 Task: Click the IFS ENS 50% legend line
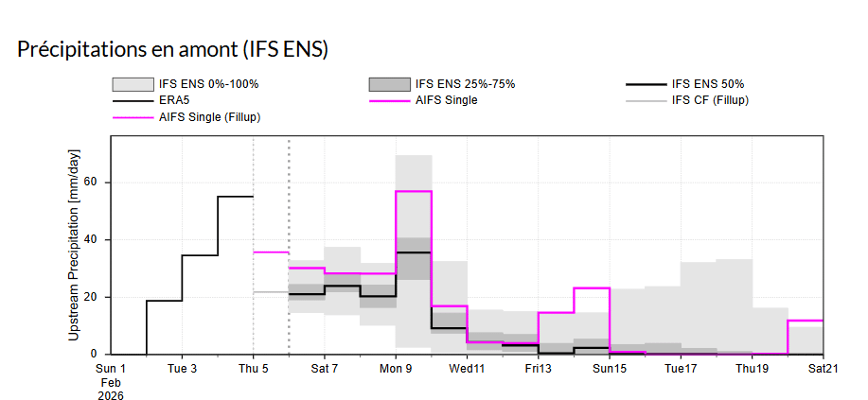(x=645, y=84)
